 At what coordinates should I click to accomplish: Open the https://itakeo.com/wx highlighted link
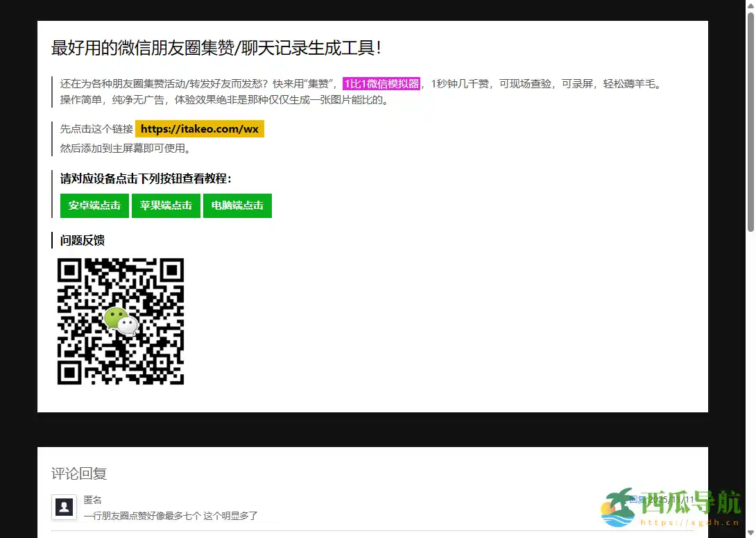(x=200, y=128)
